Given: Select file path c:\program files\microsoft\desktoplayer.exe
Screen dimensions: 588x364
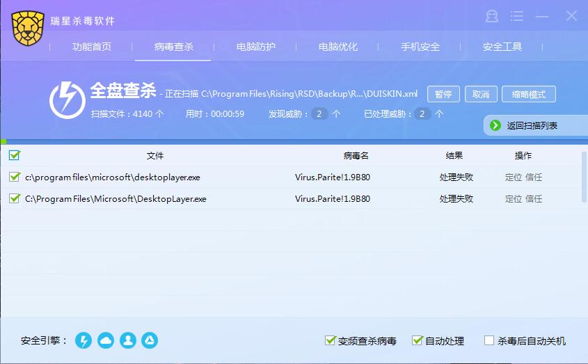Looking at the screenshot, I should [113, 177].
